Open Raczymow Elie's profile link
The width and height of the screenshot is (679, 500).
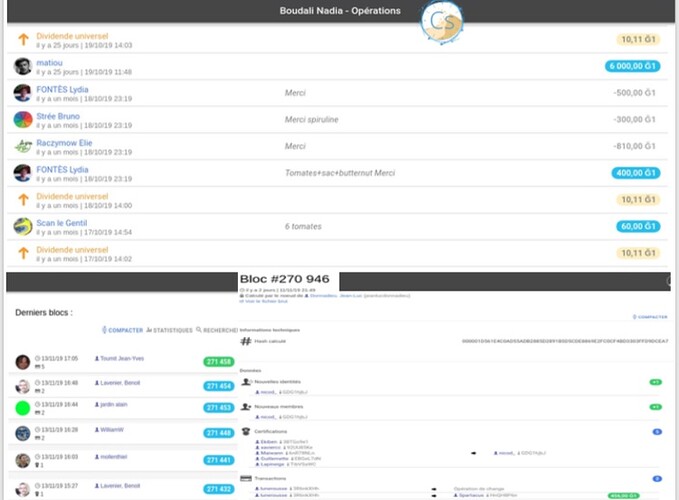tap(64, 143)
